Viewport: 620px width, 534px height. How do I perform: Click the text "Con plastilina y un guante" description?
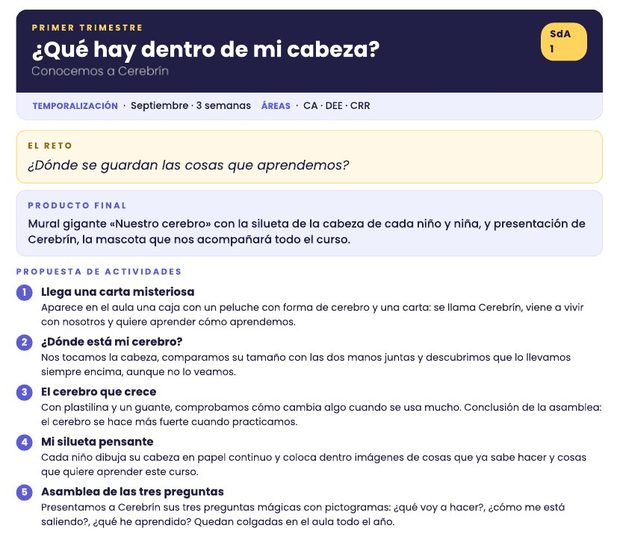321,415
